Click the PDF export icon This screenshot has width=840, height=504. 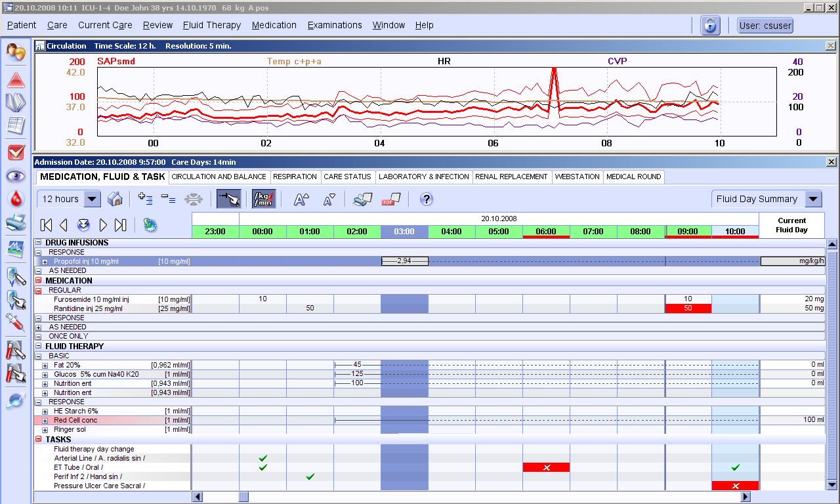[x=390, y=199]
